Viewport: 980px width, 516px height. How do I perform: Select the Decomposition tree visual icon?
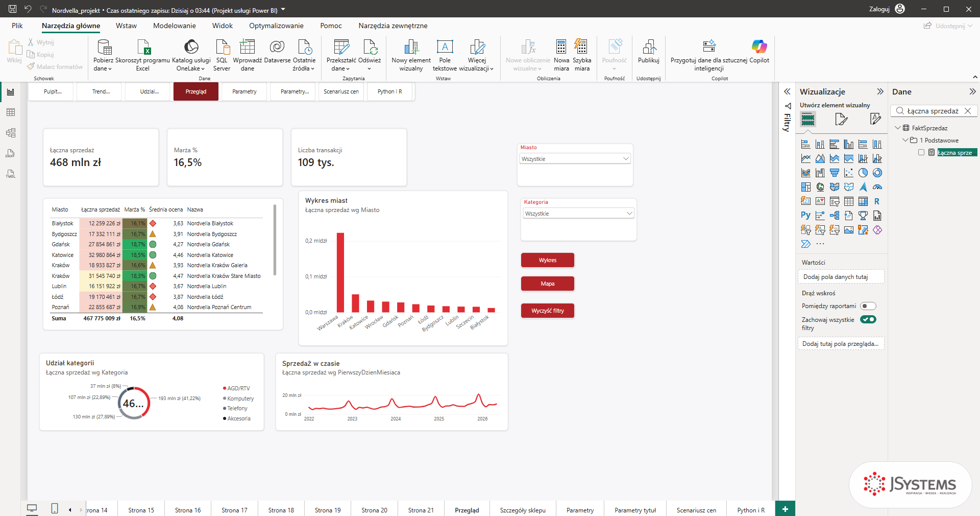(835, 216)
